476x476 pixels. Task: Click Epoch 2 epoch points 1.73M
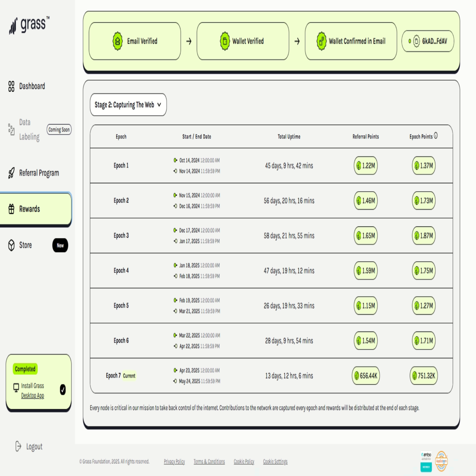[424, 201]
